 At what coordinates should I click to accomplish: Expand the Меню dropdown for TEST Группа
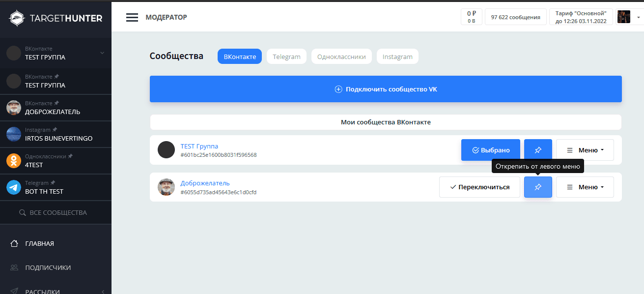(585, 150)
